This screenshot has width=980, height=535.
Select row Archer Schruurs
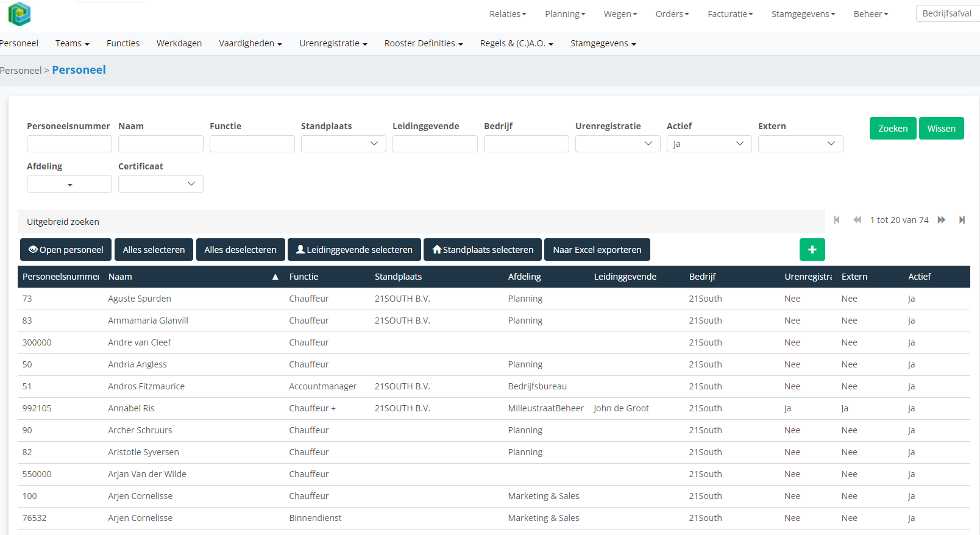pos(494,430)
